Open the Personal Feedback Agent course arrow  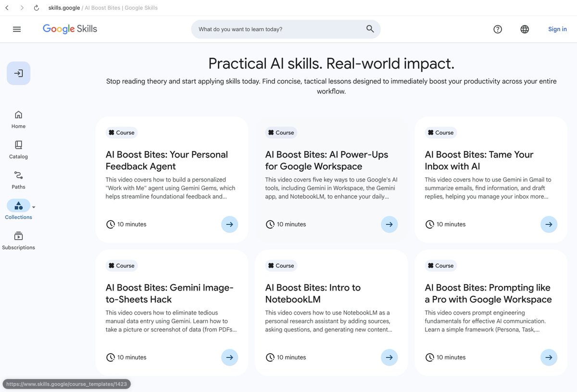[x=229, y=224]
